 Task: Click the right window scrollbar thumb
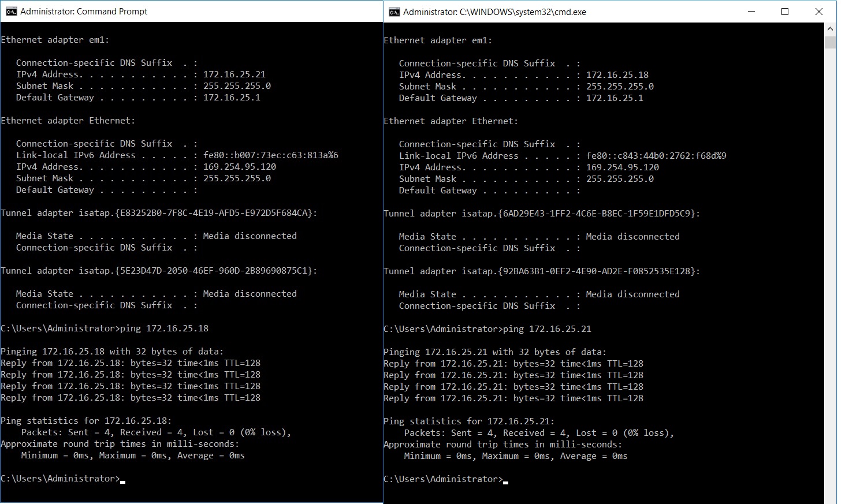(x=831, y=42)
